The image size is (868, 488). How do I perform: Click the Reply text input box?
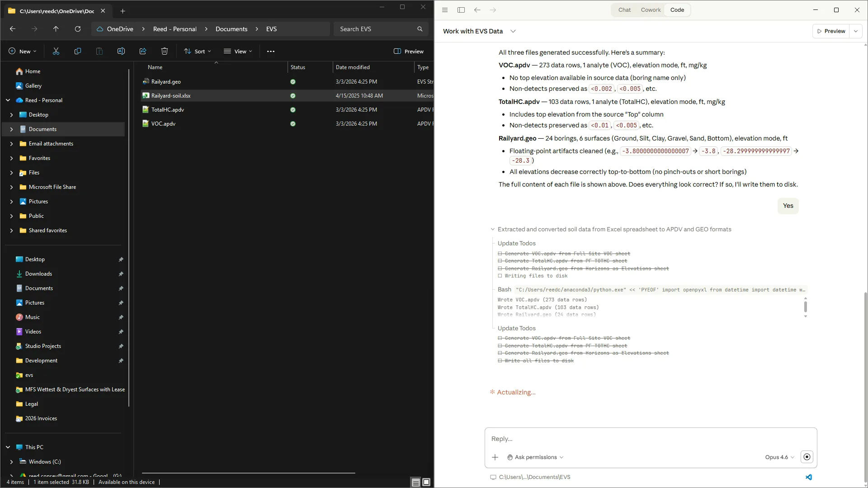pyautogui.click(x=651, y=439)
